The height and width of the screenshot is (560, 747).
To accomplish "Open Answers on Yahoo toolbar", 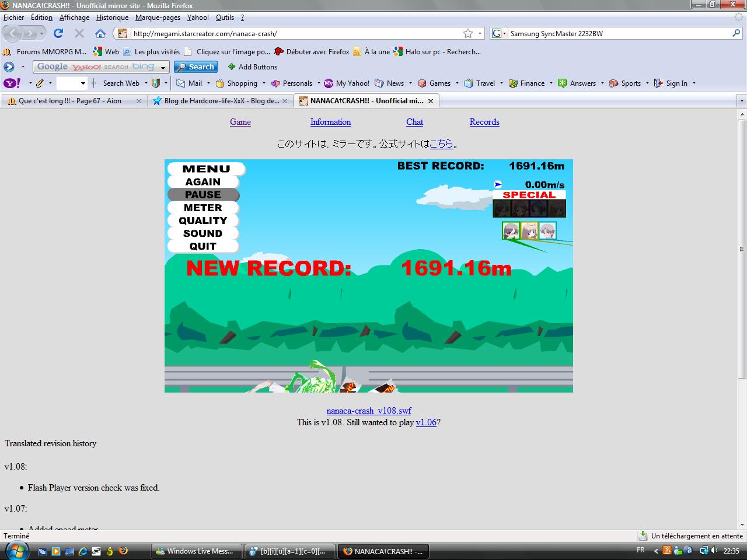I will (x=577, y=83).
